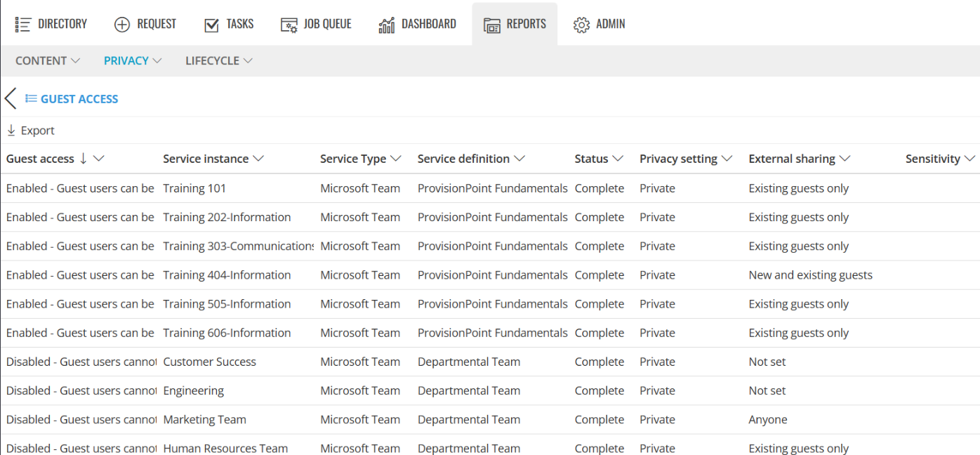
Task: Click 'Disabled' guest access cell for Engineering
Action: click(x=81, y=390)
